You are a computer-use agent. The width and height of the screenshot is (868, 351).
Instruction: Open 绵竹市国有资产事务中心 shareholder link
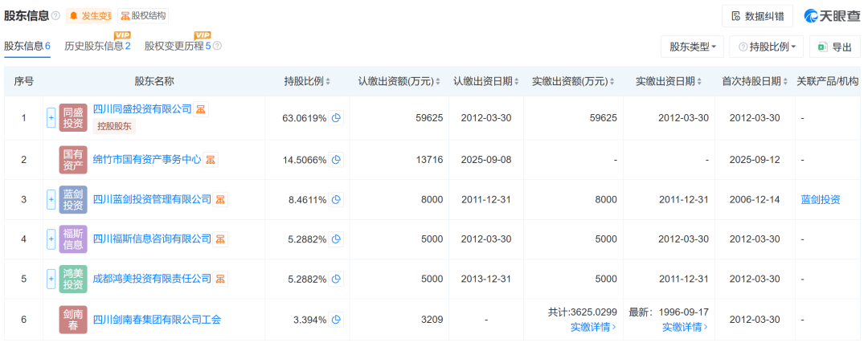point(147,160)
